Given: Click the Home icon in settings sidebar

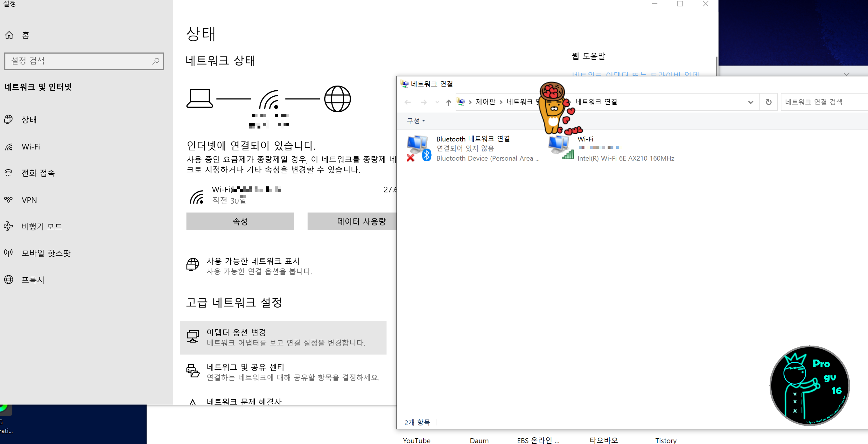Looking at the screenshot, I should 9,35.
